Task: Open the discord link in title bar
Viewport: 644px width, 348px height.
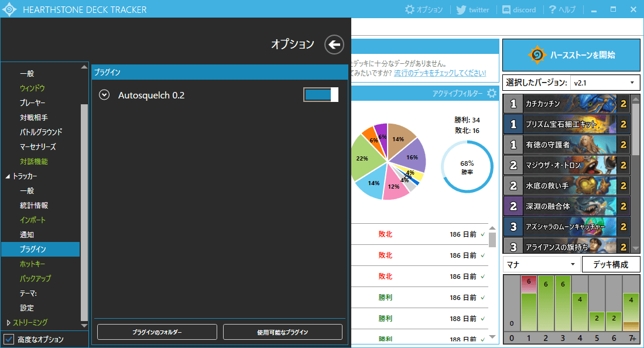Action: point(519,9)
